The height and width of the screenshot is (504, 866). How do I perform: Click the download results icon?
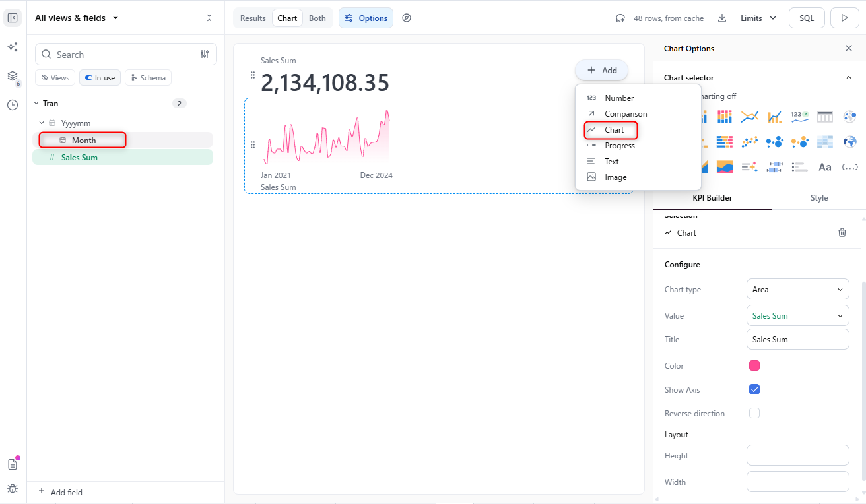[x=722, y=18]
